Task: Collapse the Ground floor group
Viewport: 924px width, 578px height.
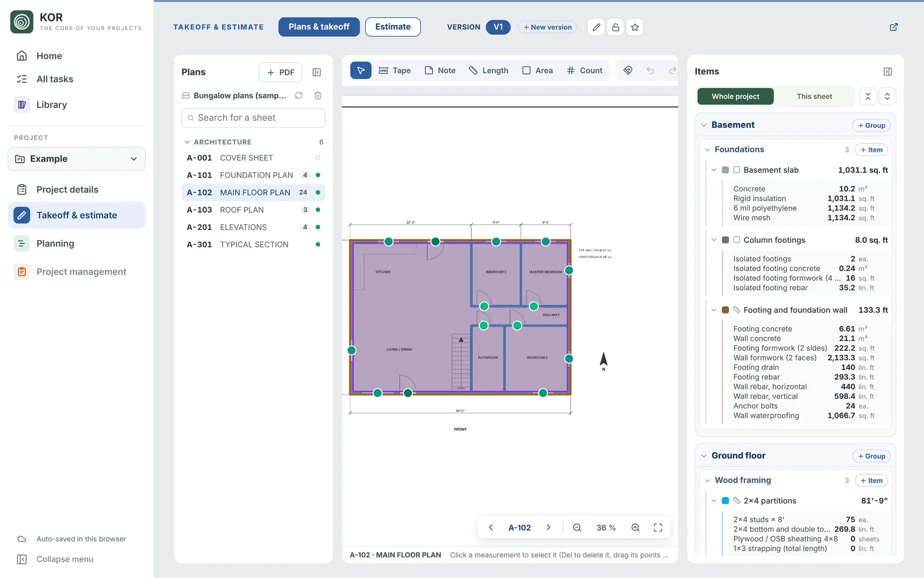Action: [704, 456]
